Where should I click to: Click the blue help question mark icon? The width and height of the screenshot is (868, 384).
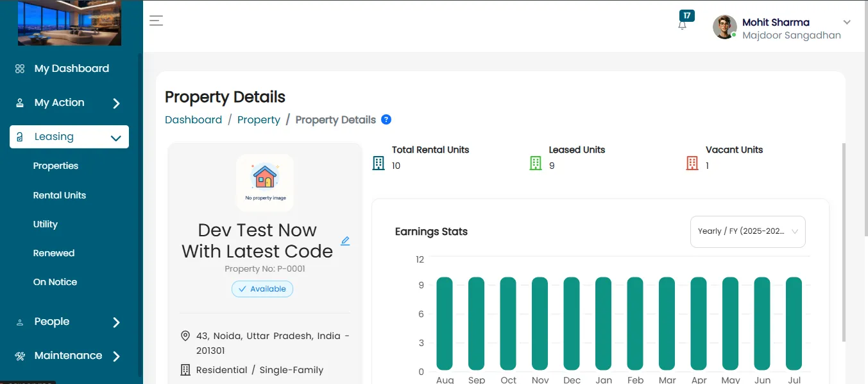coord(386,119)
